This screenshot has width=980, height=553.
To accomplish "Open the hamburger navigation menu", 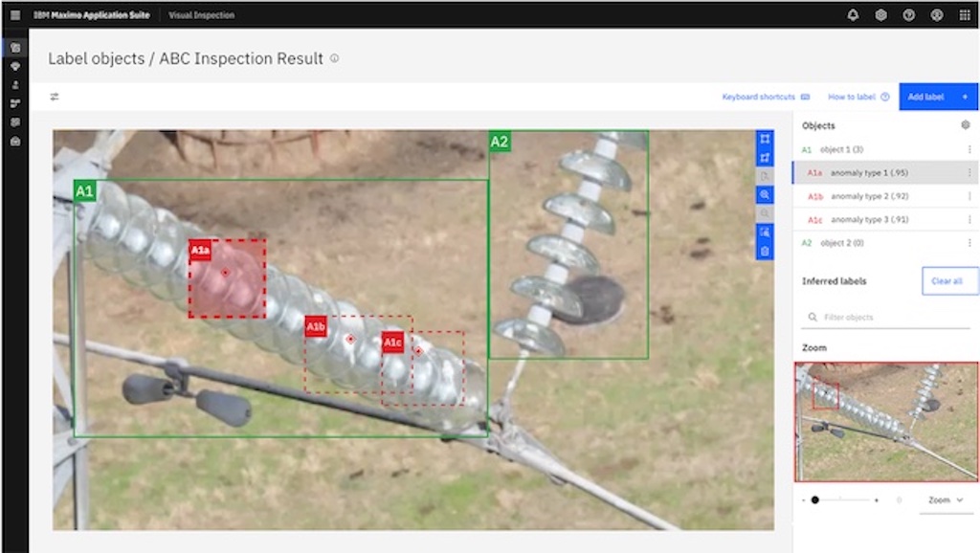I will click(x=13, y=14).
